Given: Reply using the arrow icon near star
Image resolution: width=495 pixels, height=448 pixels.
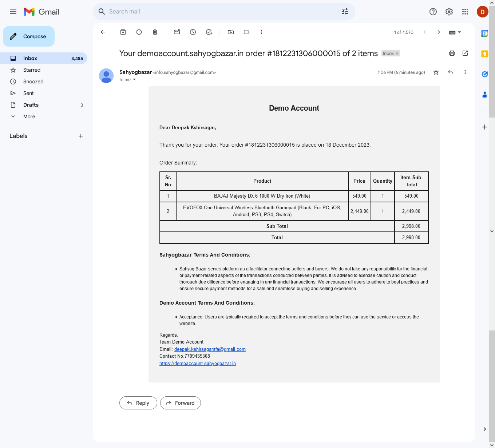Looking at the screenshot, I should tap(451, 72).
